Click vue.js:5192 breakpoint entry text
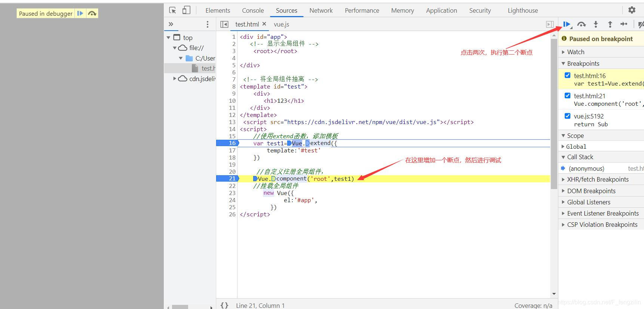 coord(589,116)
